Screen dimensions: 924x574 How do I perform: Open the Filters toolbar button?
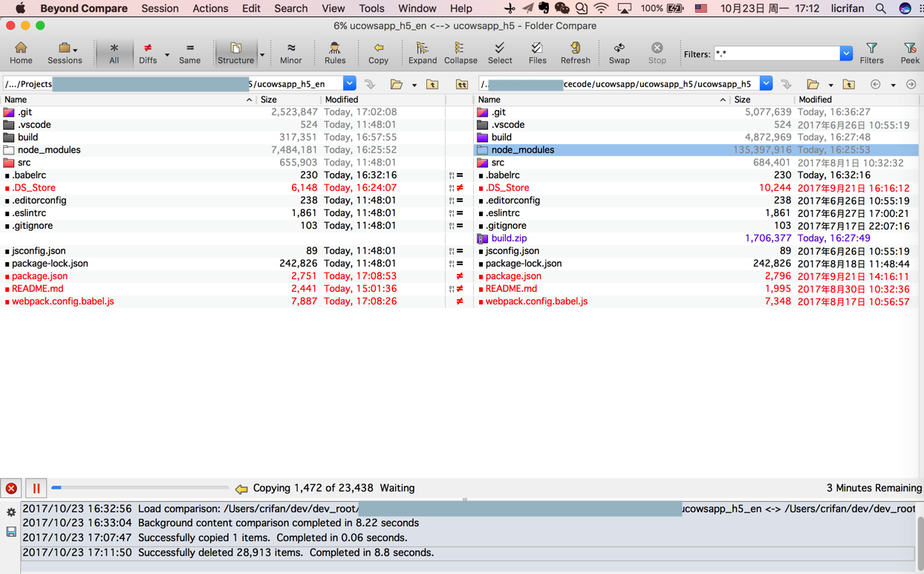point(871,53)
